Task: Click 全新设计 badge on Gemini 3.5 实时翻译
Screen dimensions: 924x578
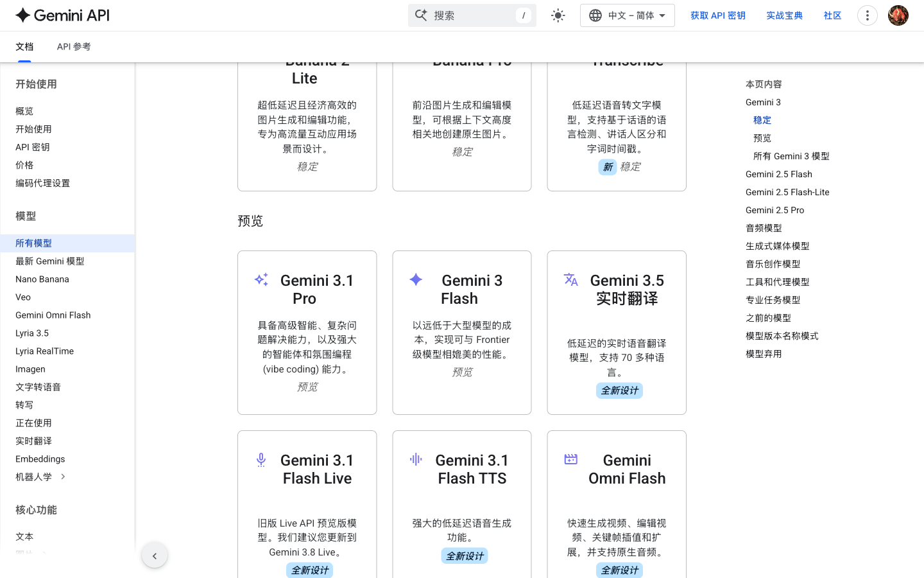Action: pos(619,390)
